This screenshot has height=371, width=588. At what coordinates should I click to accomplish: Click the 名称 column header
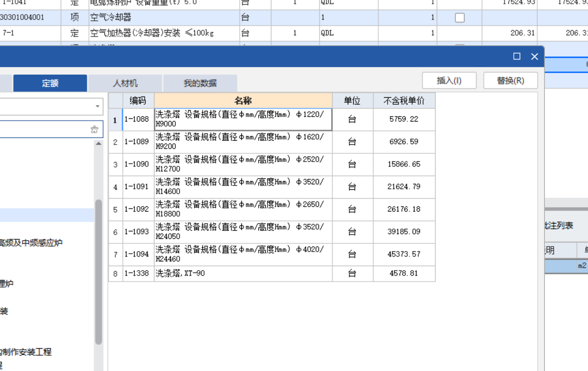[243, 100]
